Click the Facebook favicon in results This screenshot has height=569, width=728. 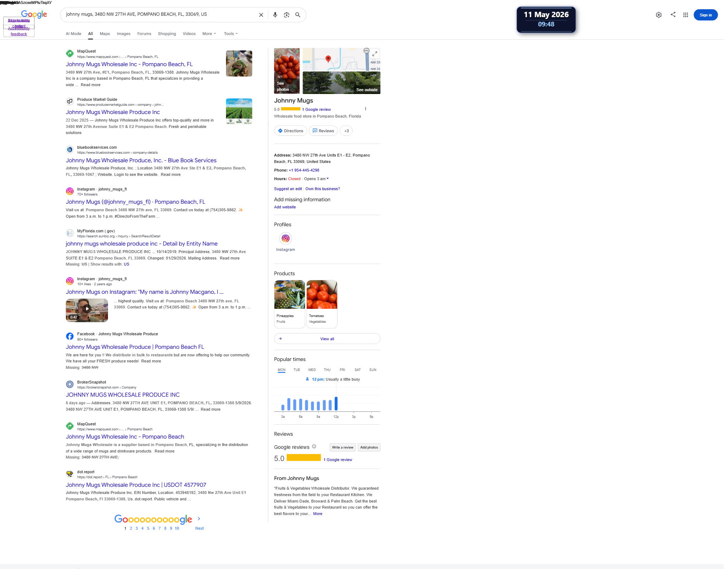pos(70,336)
